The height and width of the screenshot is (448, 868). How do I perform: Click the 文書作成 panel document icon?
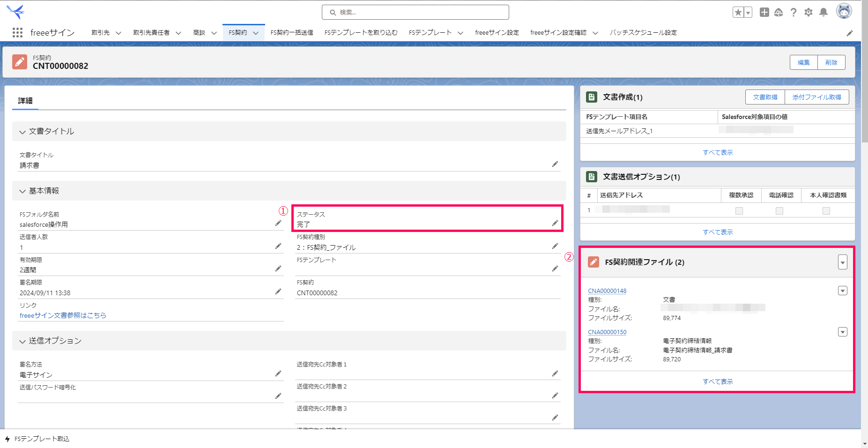click(x=592, y=97)
